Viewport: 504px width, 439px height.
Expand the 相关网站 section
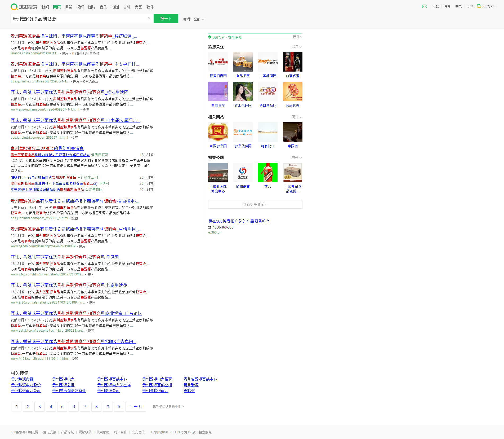tap(297, 117)
